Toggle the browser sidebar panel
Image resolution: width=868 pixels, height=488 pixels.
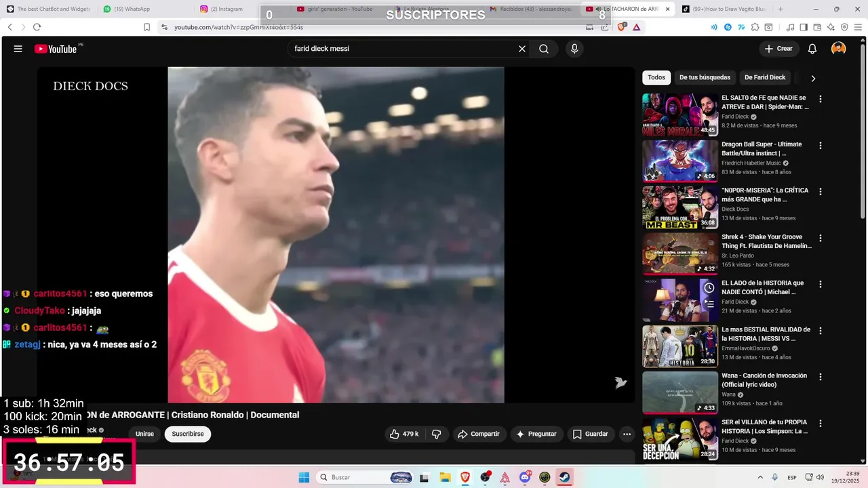pyautogui.click(x=804, y=27)
